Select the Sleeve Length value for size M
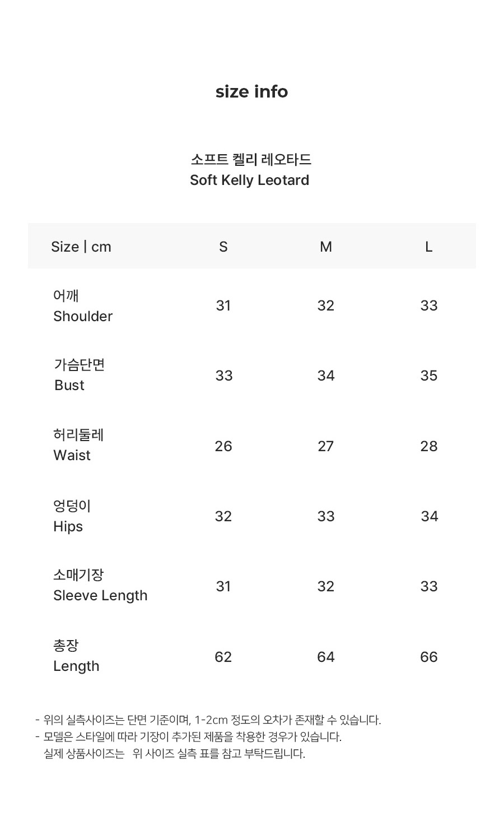This screenshot has width=504, height=834. 326,586
